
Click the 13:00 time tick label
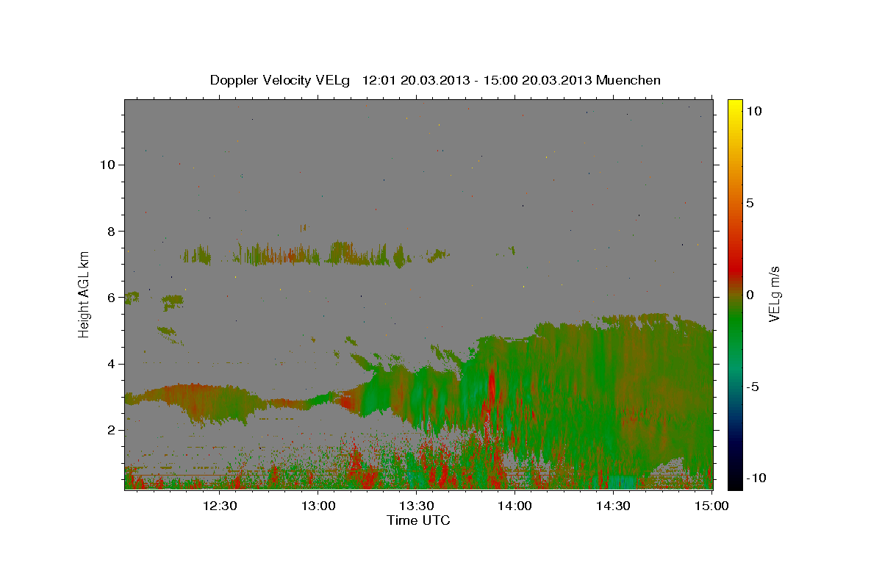coord(318,506)
